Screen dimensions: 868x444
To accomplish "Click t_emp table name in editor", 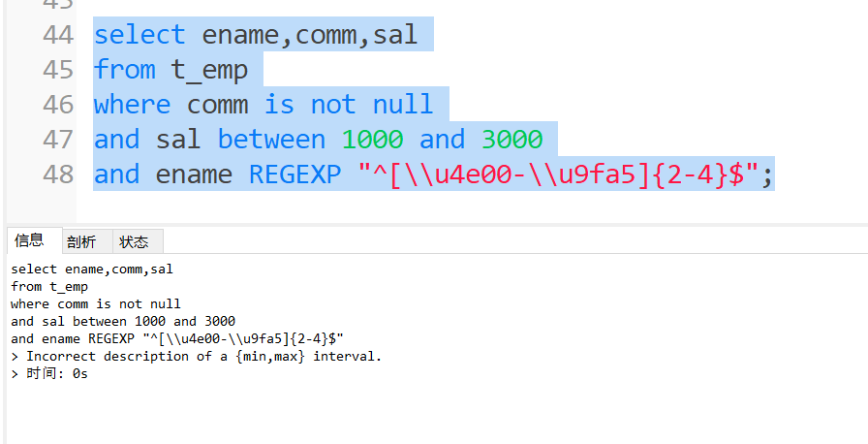I will click(209, 71).
